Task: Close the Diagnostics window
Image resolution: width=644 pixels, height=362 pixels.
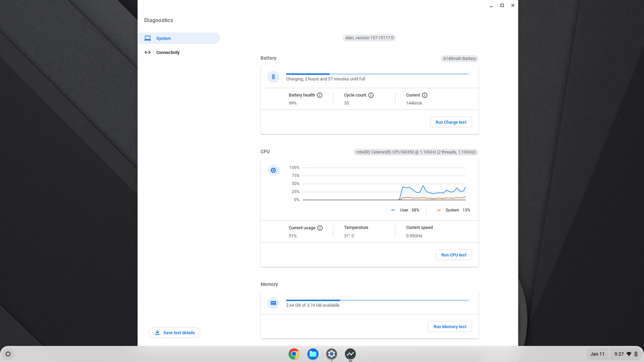Action: 513,6
